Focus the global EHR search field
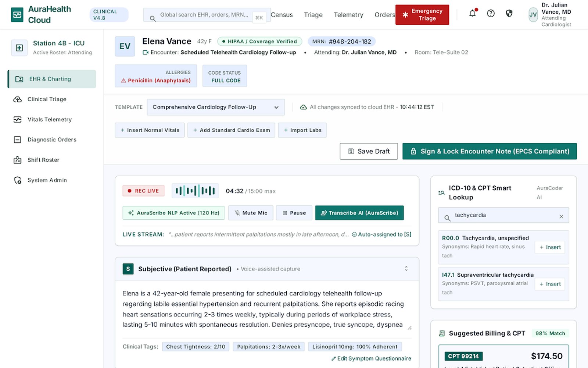Viewport: 588px width, 368px height. 207,15
